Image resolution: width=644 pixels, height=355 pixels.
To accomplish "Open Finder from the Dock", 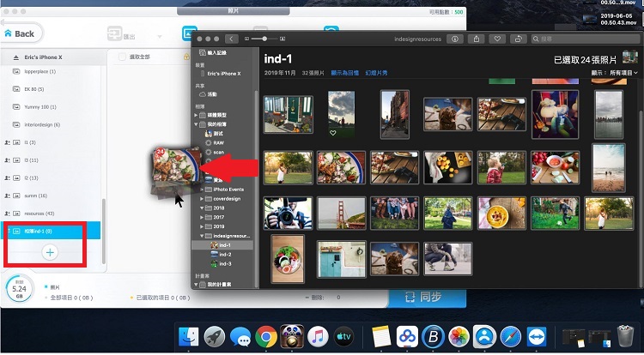I will 189,338.
